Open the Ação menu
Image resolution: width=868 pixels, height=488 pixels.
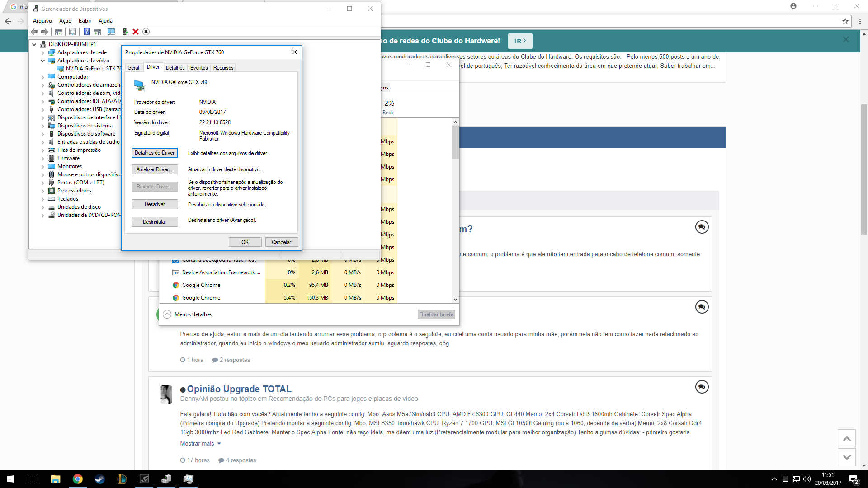(x=65, y=21)
